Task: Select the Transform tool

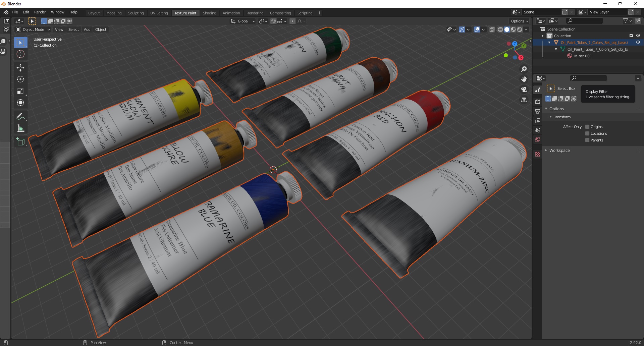Action: click(x=20, y=103)
